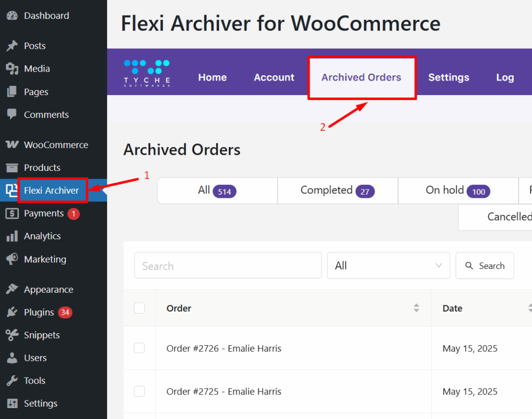
Task: Click the Posts pushpin icon
Action: pyautogui.click(x=12, y=46)
